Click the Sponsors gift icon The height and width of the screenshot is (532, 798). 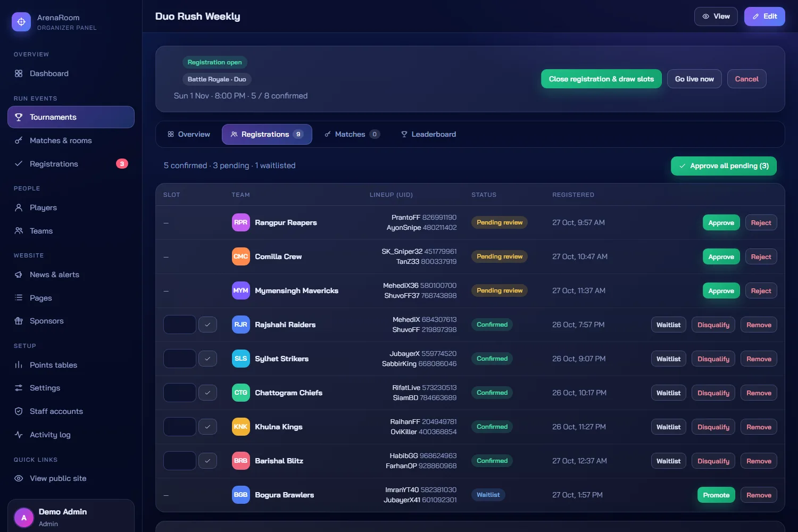[x=19, y=321]
